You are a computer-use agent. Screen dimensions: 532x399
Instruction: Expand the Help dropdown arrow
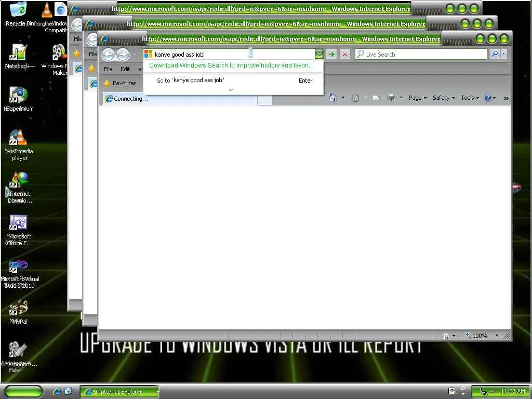click(x=495, y=98)
